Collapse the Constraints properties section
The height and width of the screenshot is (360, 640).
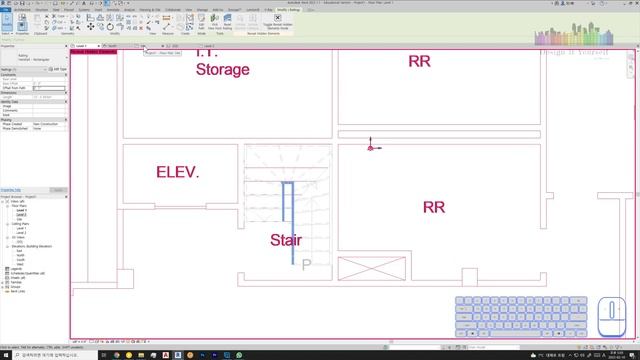coord(66,75)
